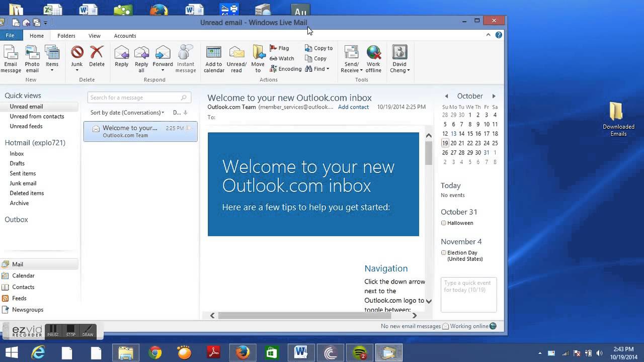Screen dimensions: 644x362
Task: Watch this conversation
Action: pyautogui.click(x=282, y=58)
